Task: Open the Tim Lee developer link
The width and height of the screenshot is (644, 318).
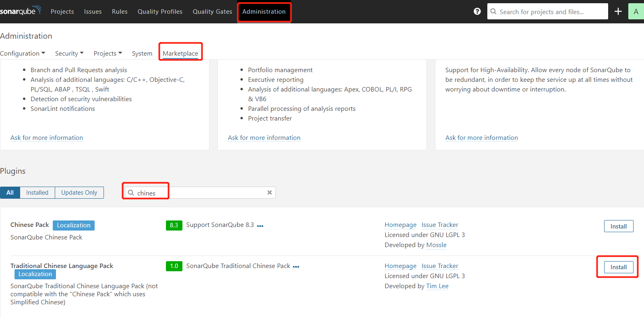Action: click(437, 286)
